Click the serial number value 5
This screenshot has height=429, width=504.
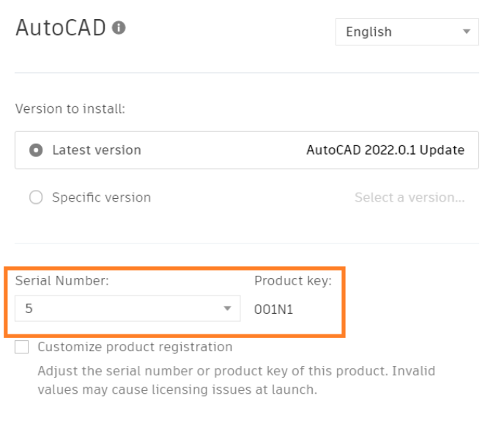click(x=29, y=309)
